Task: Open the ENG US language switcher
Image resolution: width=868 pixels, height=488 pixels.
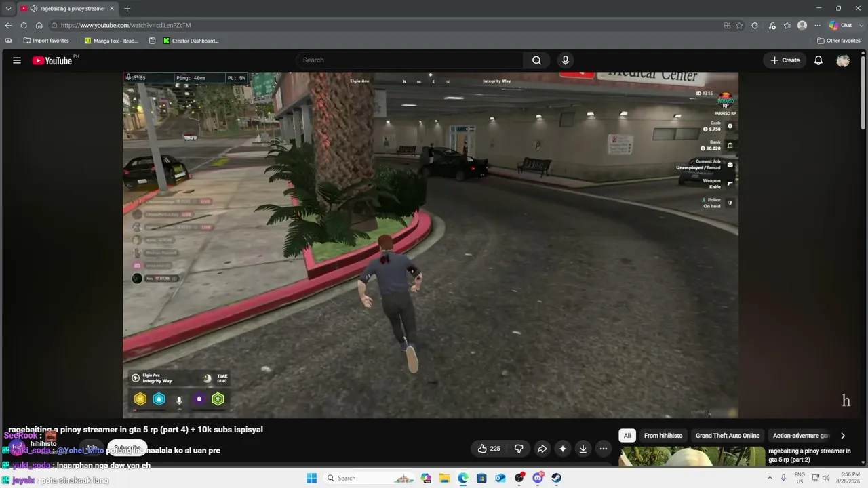Action: pos(800,478)
